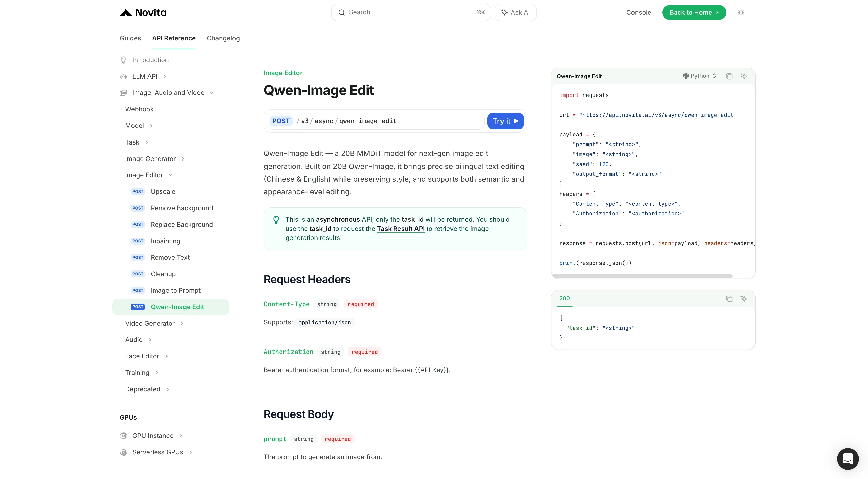Click the Content-Type header parameter name
Viewport: 868px width, 479px height.
coord(286,304)
